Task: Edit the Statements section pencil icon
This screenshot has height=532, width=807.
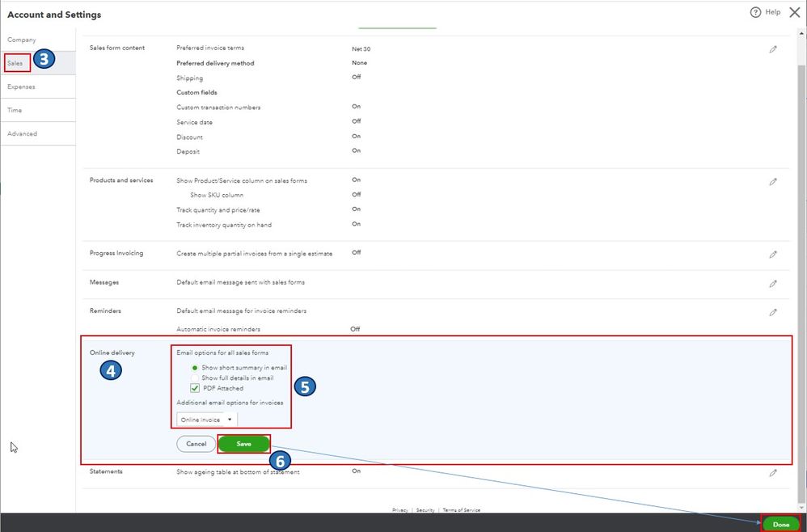Action: [773, 473]
